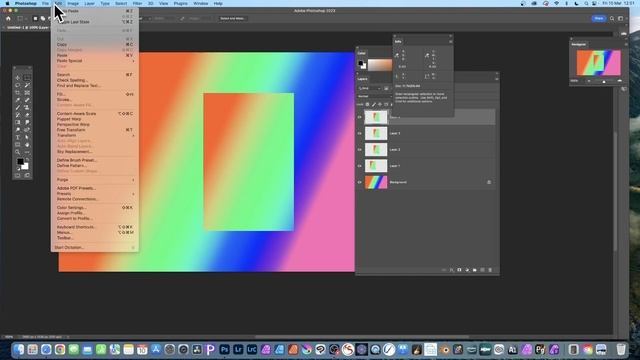This screenshot has width=640, height=360.
Task: Toggle eye icon of second layer from top
Action: pos(360,133)
